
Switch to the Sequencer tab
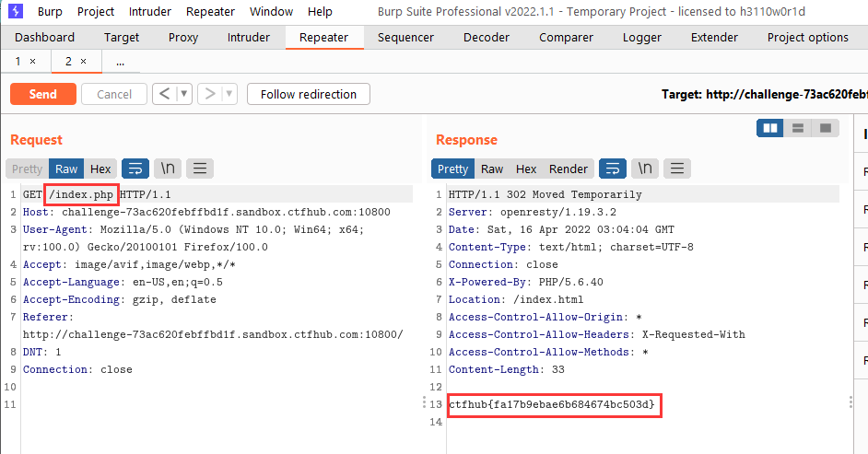pyautogui.click(x=405, y=37)
